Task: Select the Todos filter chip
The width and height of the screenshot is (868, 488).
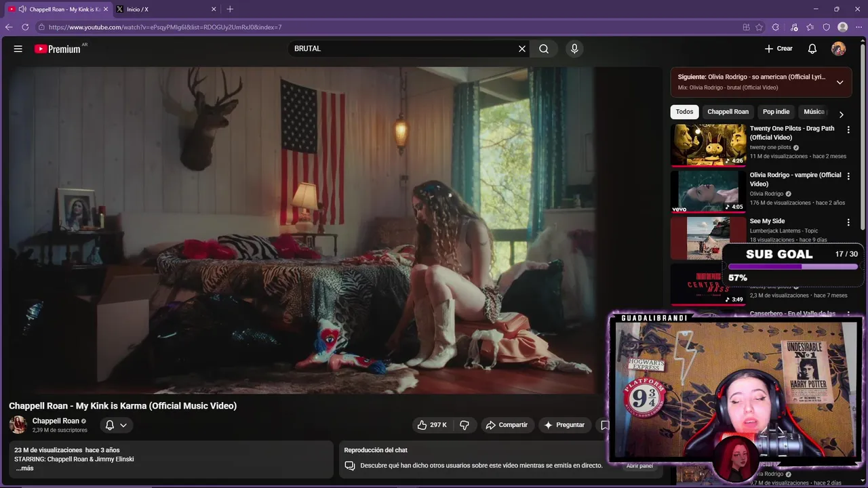Action: click(684, 112)
